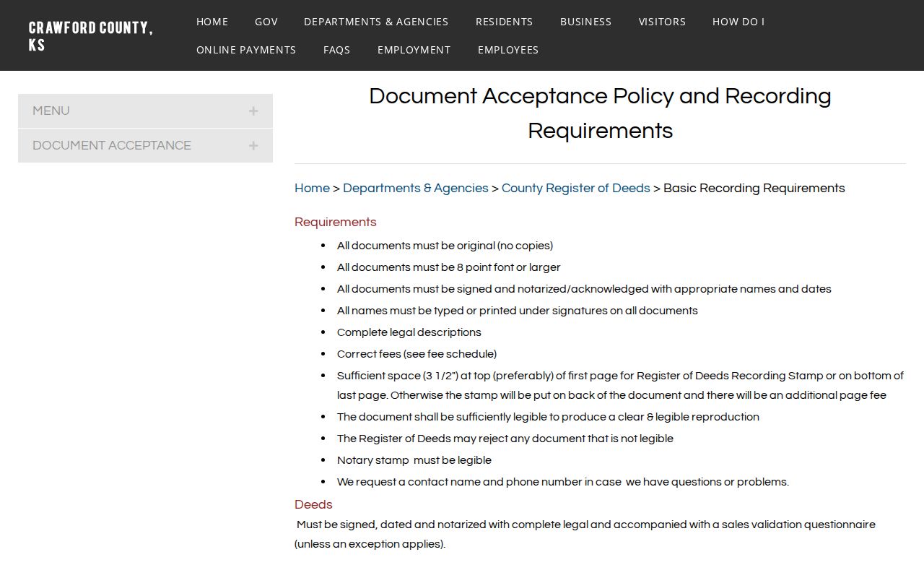Click the plus icon beside Menu
This screenshot has height=578, width=924.
pos(253,111)
